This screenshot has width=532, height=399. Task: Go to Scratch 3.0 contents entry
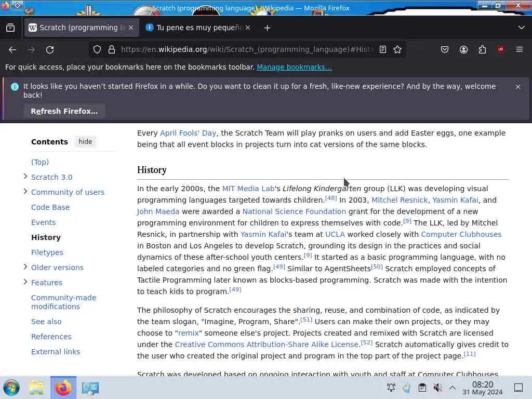tap(51, 177)
